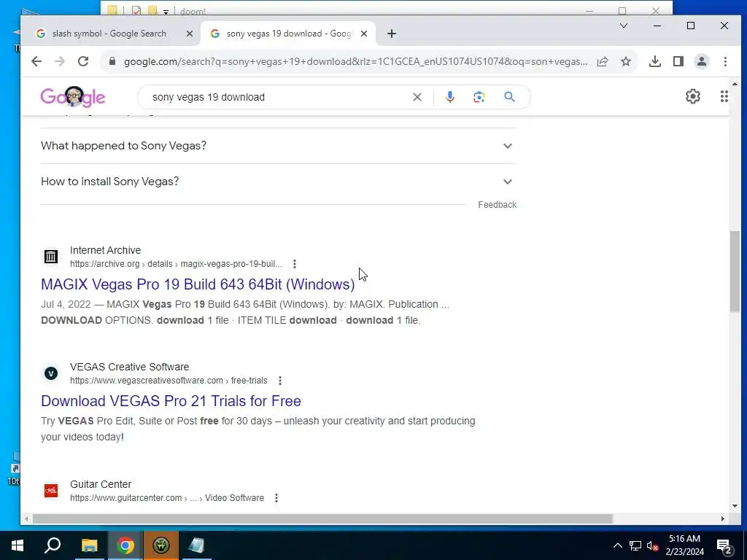Show hidden system tray icons
The width and height of the screenshot is (747, 560).
tap(617, 545)
